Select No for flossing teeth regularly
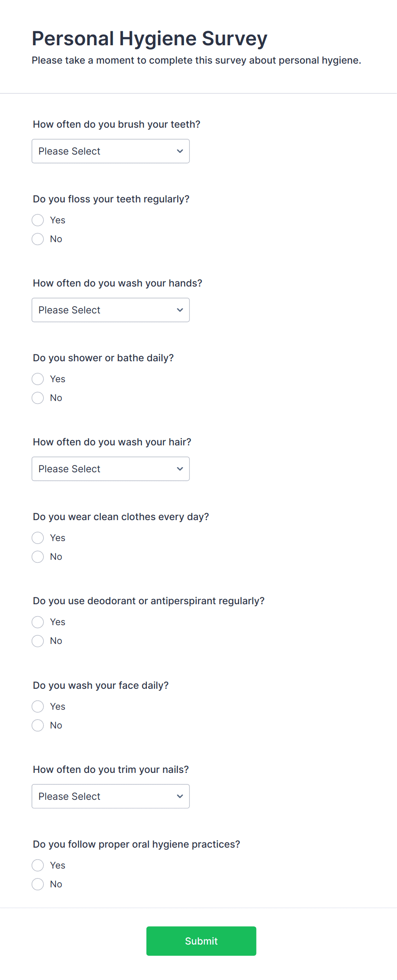The width and height of the screenshot is (397, 980). tap(38, 239)
